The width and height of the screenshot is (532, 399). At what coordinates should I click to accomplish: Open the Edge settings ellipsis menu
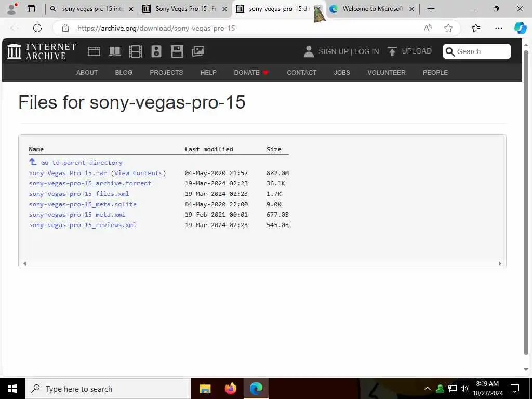498,28
